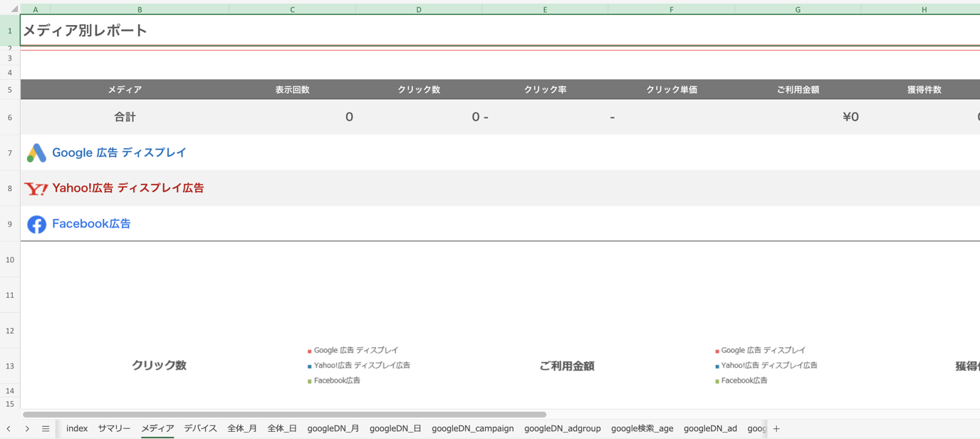The width and height of the screenshot is (980, 439).
Task: Click the Google 広告 logo icon
Action: click(36, 152)
